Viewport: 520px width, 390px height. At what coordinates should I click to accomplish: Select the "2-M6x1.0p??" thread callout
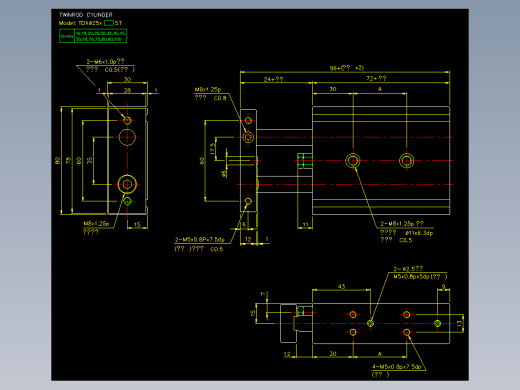point(105,61)
